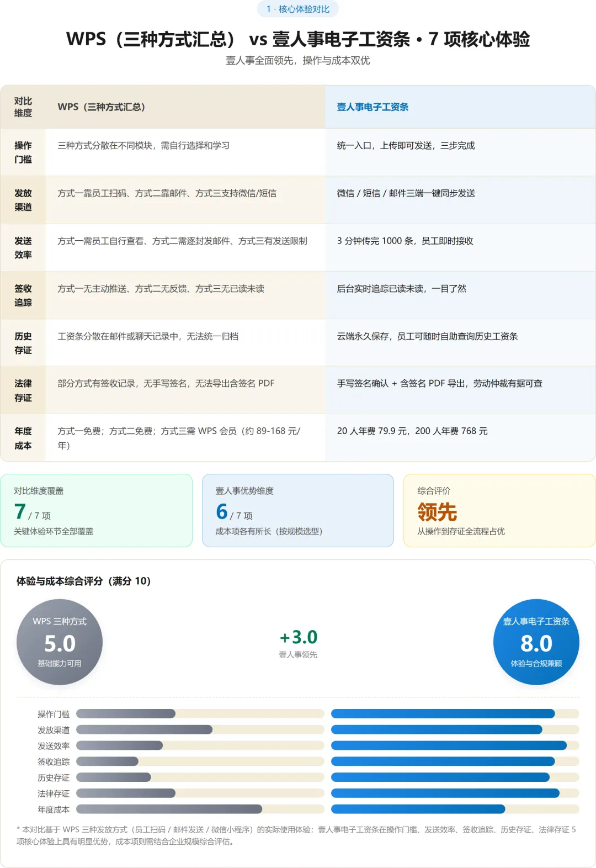Click the 操作门槛 row label in table
This screenshot has width=596, height=868.
coord(23,152)
